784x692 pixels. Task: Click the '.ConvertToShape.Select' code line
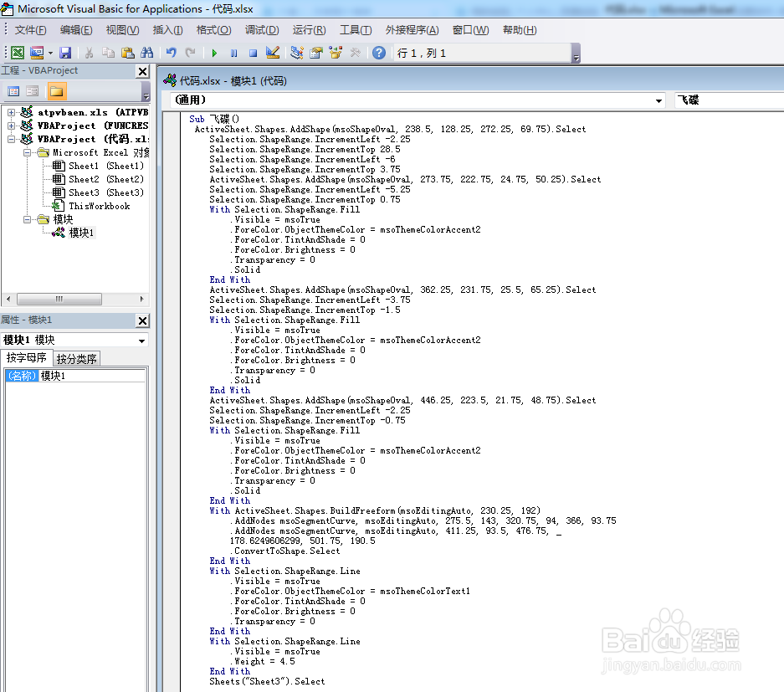point(284,551)
